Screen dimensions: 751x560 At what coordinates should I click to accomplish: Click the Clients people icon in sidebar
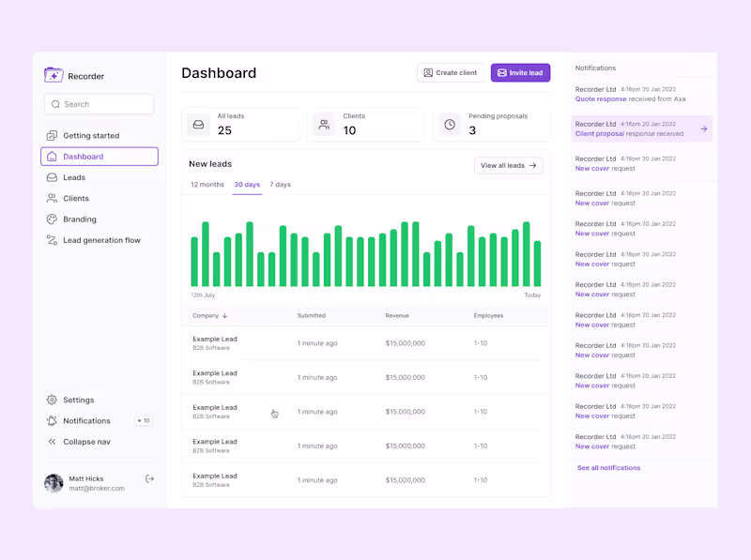tap(51, 198)
